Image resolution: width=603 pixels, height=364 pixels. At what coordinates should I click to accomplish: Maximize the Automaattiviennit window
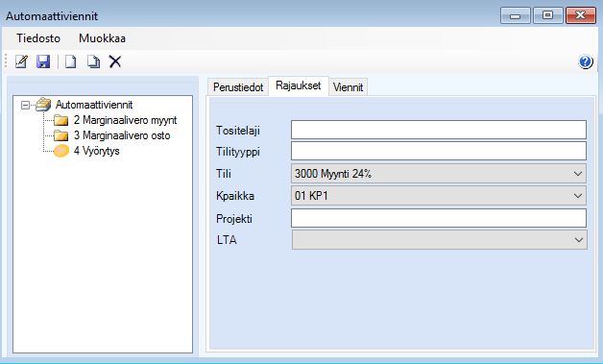[547, 15]
